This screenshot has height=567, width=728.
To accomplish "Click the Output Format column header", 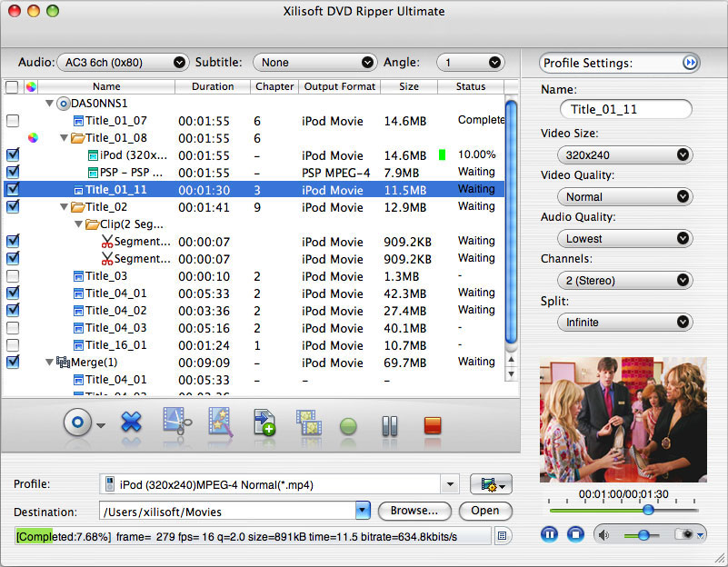I will coord(339,86).
